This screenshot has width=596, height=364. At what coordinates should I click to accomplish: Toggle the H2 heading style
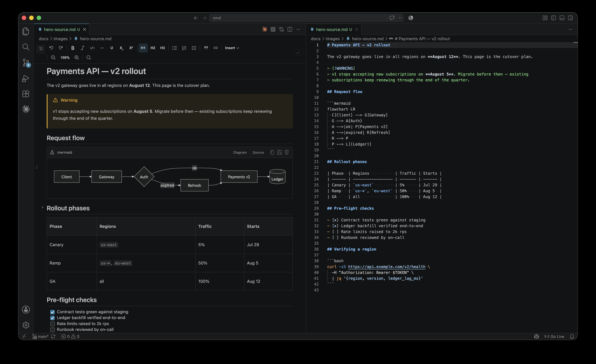click(153, 48)
